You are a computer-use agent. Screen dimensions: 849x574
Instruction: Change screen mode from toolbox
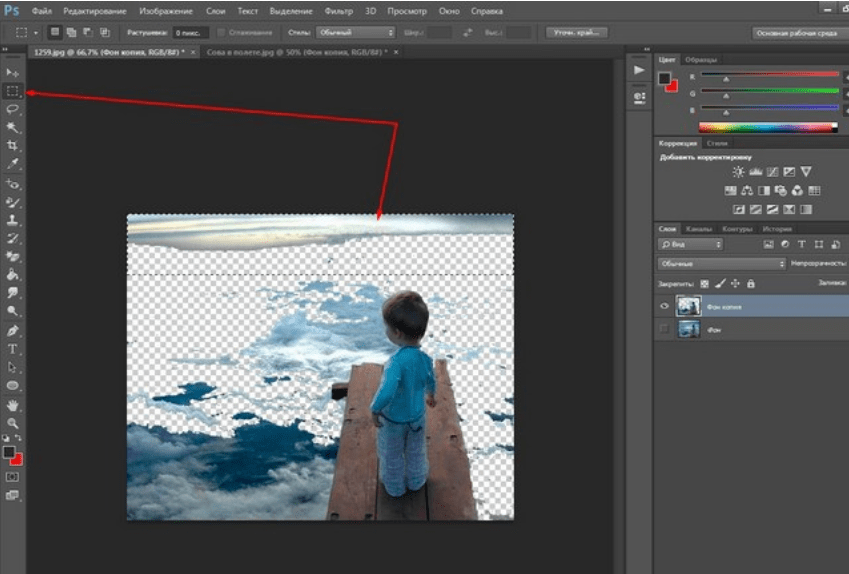(12, 495)
